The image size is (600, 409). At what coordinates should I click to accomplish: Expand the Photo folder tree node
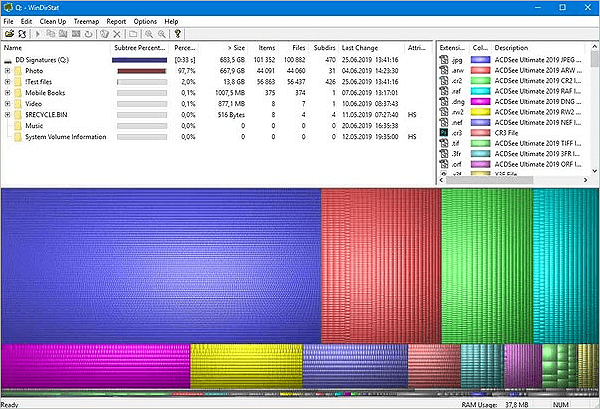(x=7, y=71)
